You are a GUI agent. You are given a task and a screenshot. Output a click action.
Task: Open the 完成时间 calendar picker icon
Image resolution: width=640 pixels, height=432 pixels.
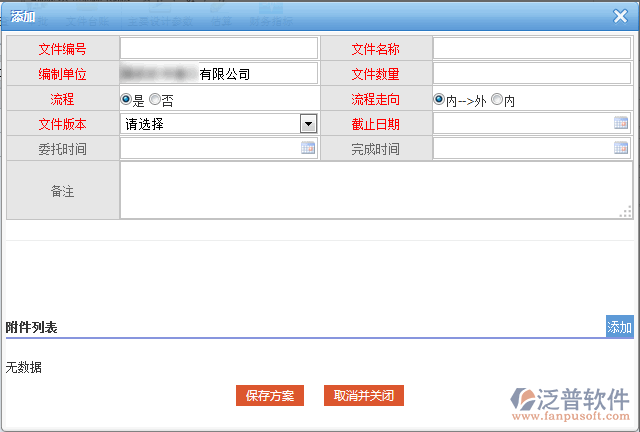coord(620,148)
